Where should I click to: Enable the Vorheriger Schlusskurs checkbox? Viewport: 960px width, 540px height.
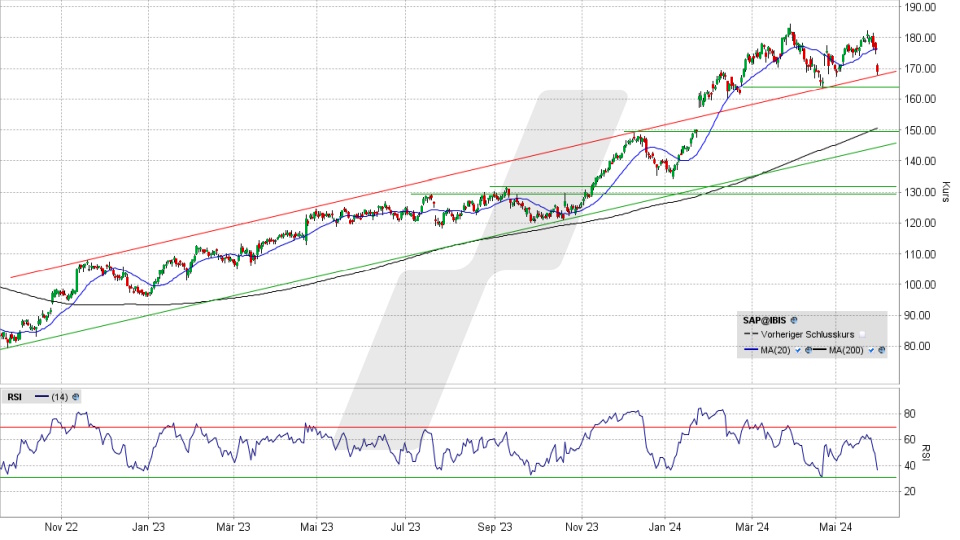[x=862, y=334]
